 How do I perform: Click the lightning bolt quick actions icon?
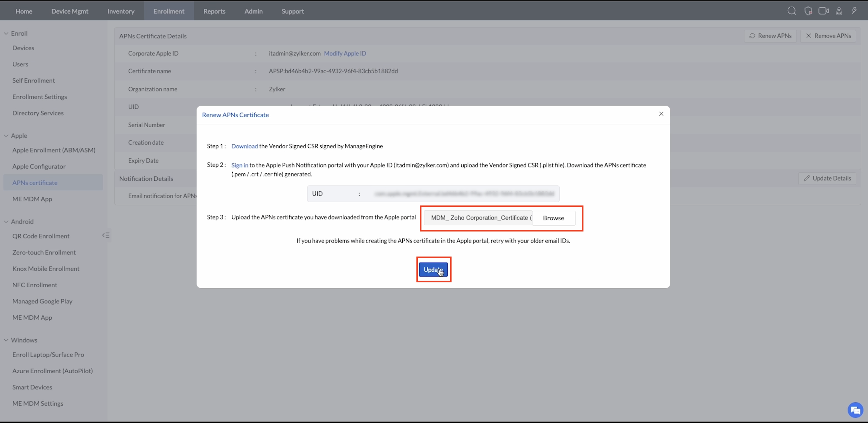(x=854, y=11)
